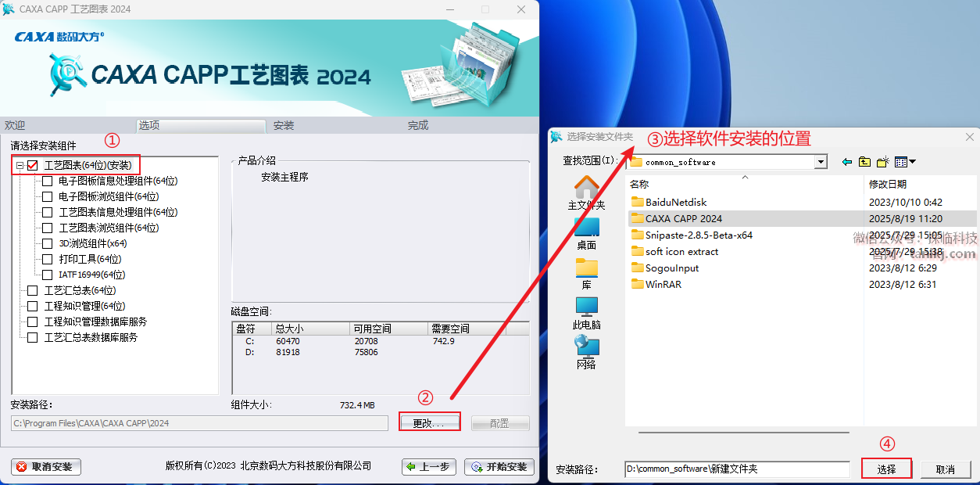The image size is (980, 485).
Task: Check 打印工具(64位)
Action: coord(48,259)
